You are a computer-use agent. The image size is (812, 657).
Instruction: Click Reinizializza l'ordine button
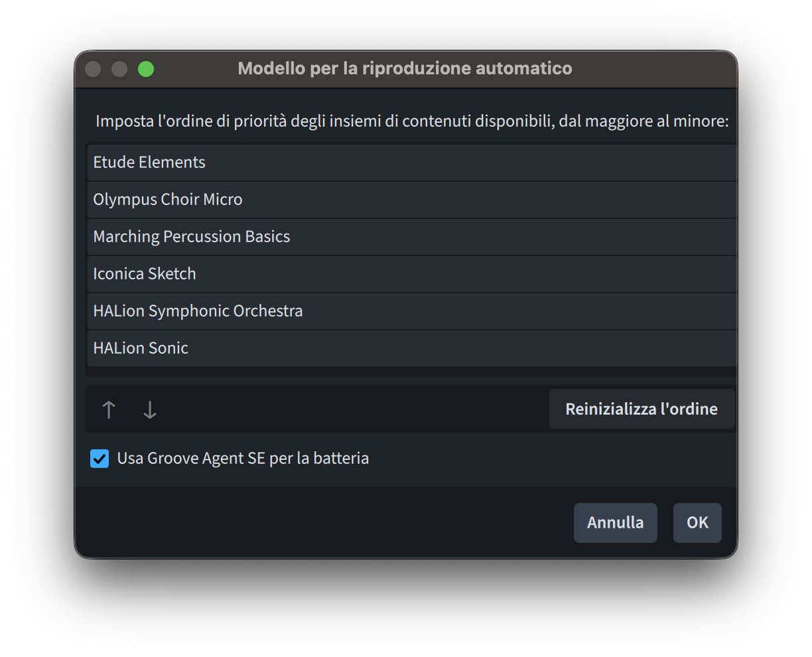(642, 409)
